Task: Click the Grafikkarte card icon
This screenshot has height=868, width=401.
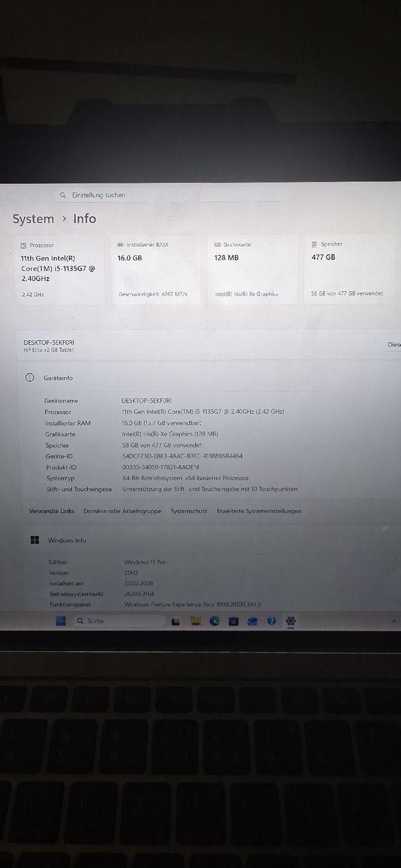Action: point(217,245)
